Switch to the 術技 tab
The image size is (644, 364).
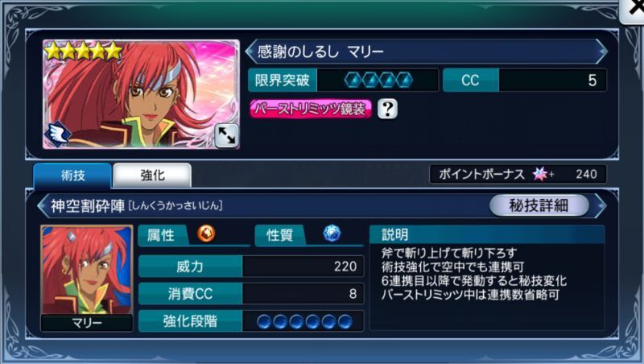pyautogui.click(x=72, y=176)
